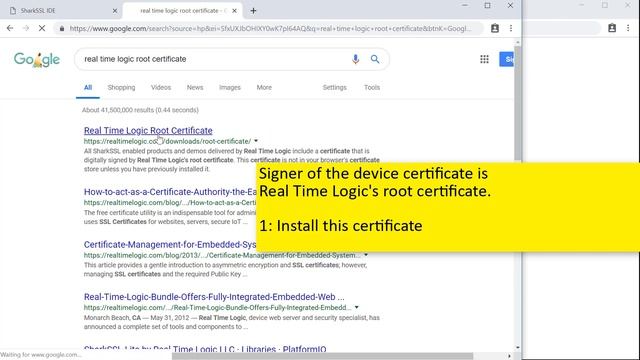The image size is (640, 360).
Task: Open the profile icon in front browser toolbar
Action: pos(495,28)
